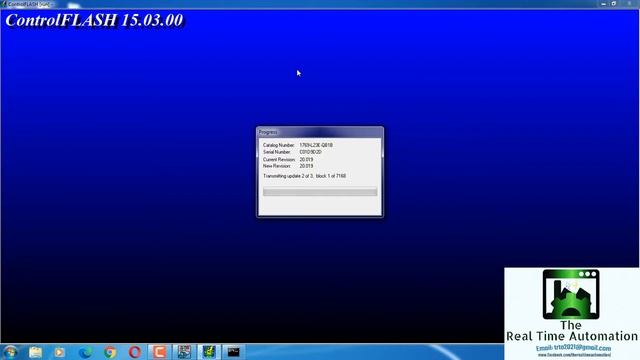Image resolution: width=640 pixels, height=360 pixels.
Task: Minimize the ControlFLASH window
Action: pyautogui.click(x=604, y=4)
